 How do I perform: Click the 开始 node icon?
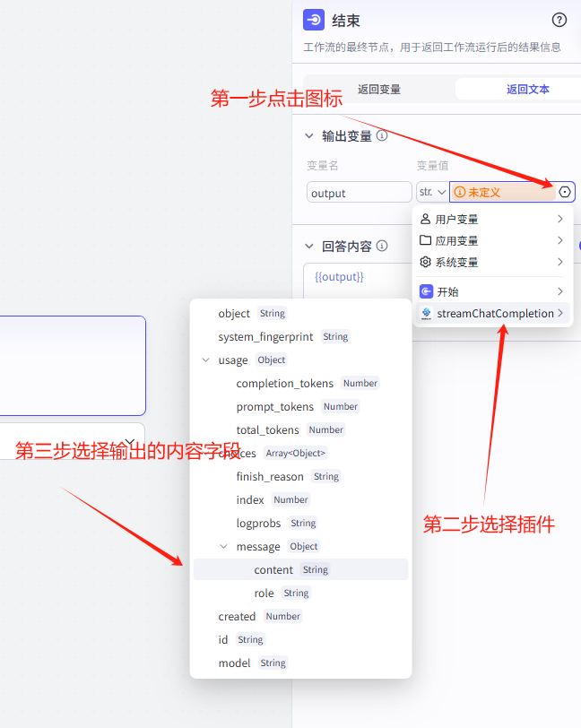[x=426, y=291]
